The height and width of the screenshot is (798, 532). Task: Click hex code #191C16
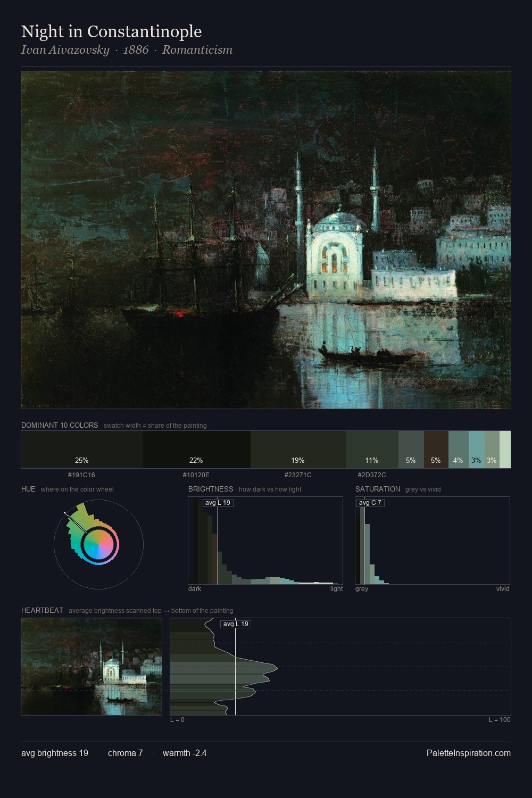[x=81, y=475]
